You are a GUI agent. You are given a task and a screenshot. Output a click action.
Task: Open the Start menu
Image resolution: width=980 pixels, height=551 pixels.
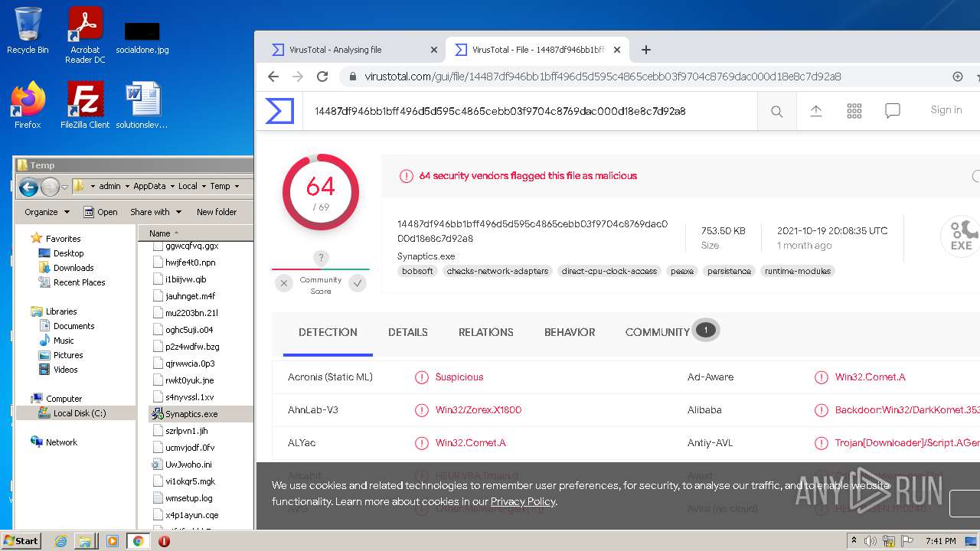[x=21, y=541]
